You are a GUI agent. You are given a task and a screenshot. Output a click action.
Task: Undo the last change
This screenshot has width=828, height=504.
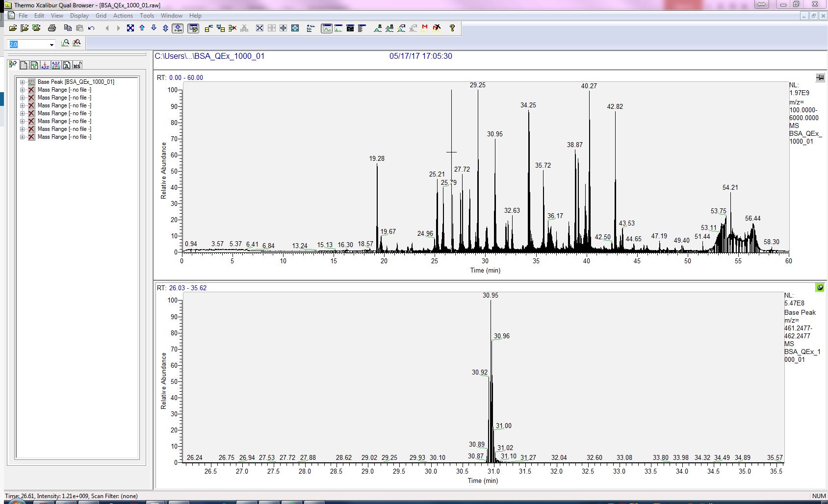[x=91, y=28]
